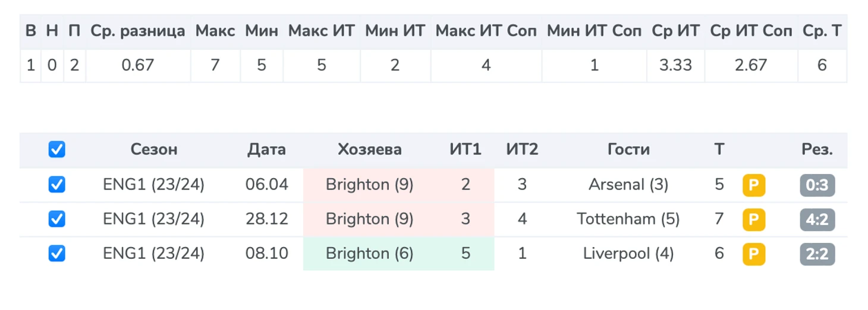This screenshot has width=868, height=310.
Task: Click the Хозяева column header
Action: pyautogui.click(x=369, y=150)
